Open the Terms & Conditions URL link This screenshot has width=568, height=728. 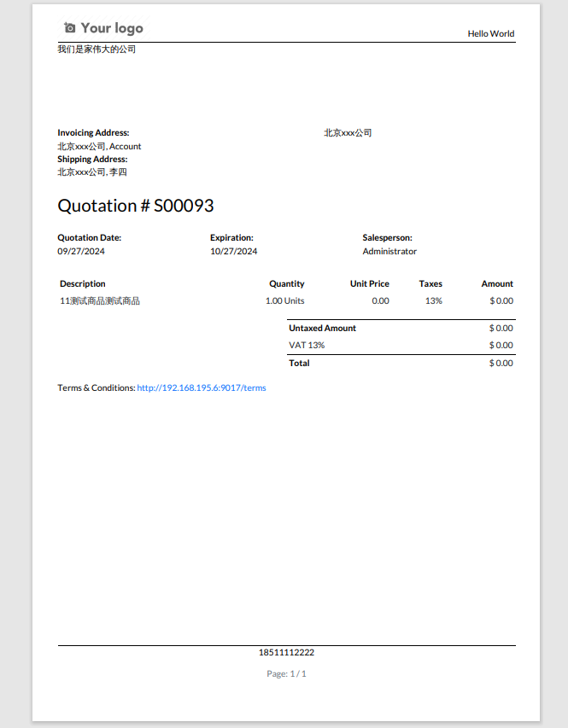click(x=202, y=387)
